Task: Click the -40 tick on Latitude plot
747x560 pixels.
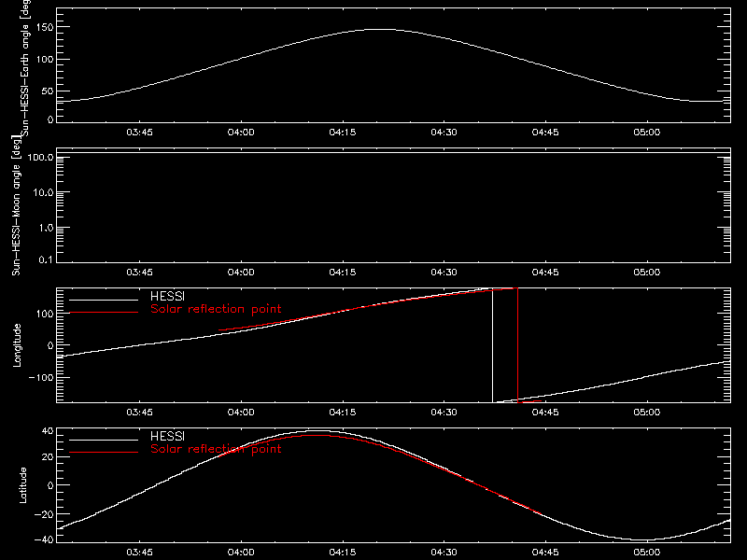Action: coord(44,539)
